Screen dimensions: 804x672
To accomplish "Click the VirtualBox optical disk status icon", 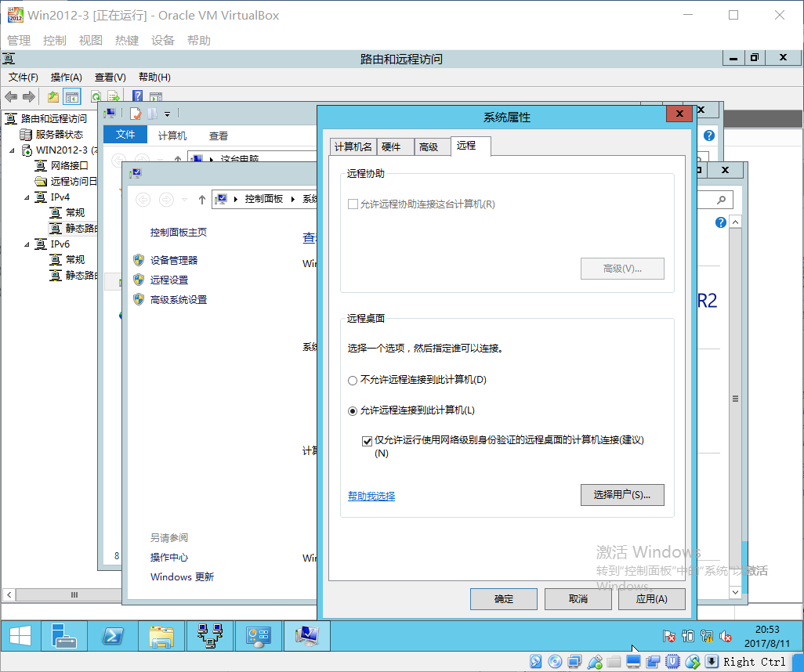I will click(x=555, y=661).
